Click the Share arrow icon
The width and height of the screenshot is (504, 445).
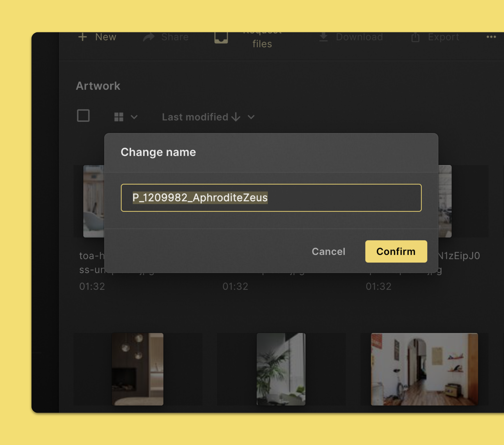(x=149, y=37)
